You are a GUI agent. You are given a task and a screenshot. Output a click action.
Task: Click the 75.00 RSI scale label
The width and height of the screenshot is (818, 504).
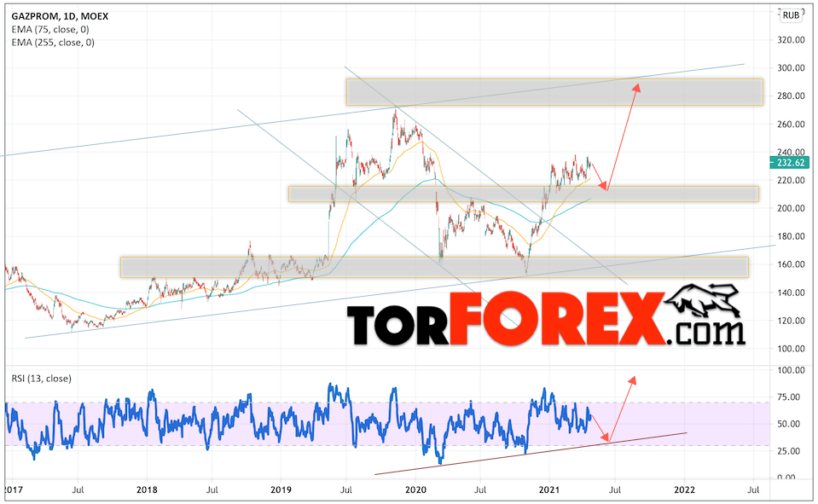789,397
